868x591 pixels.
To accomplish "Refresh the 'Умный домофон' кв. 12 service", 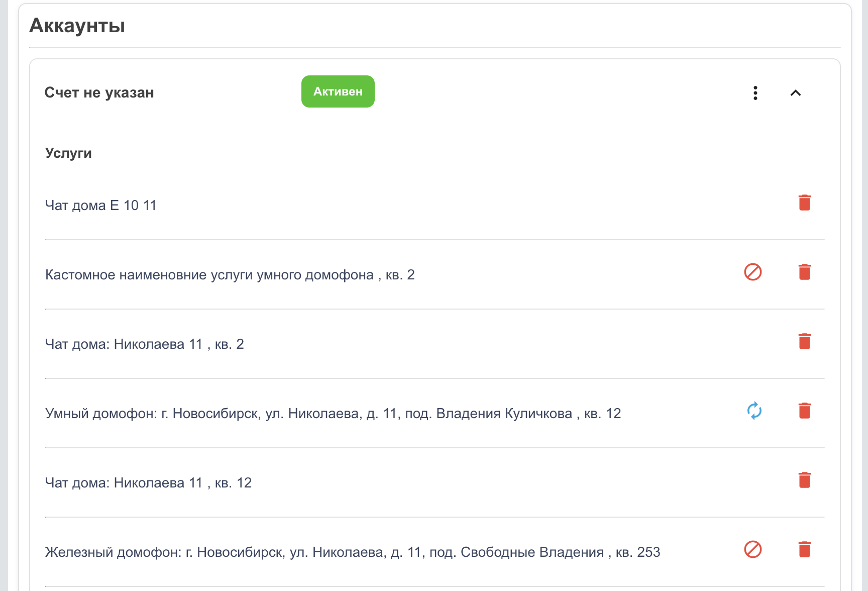I will [x=754, y=411].
